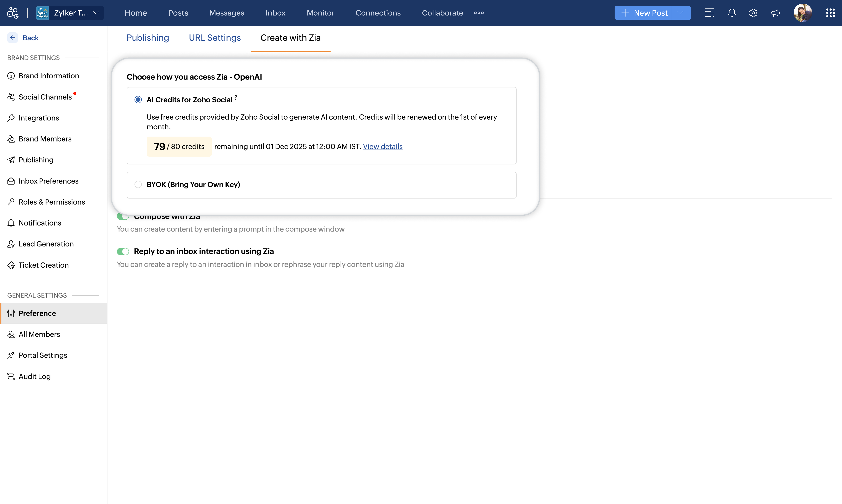
Task: Open the Monitor menu item
Action: pos(320,13)
